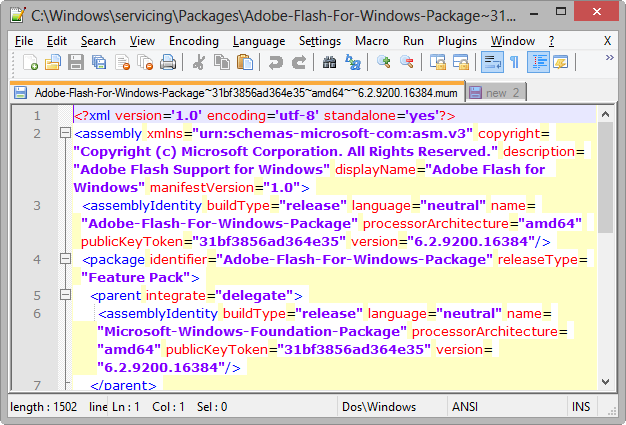The width and height of the screenshot is (626, 425).
Task: Open the View menu
Action: [142, 41]
